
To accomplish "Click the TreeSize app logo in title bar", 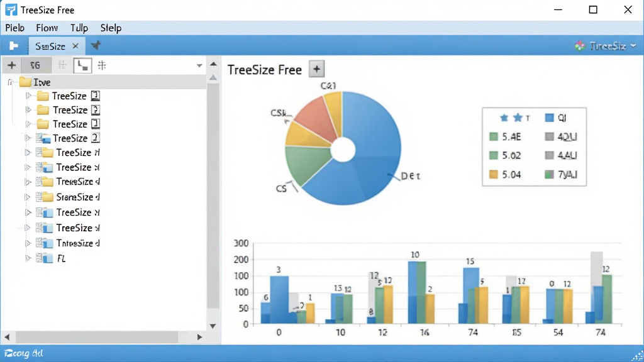I will click(11, 10).
